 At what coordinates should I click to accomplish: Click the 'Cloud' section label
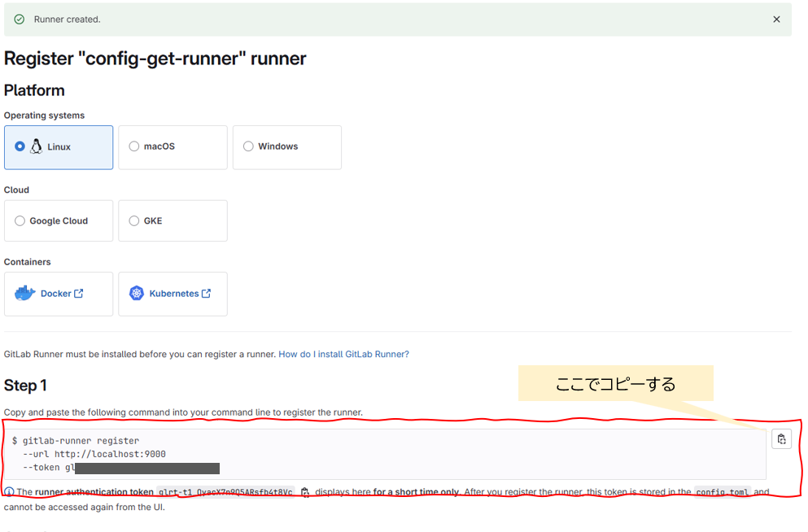(x=16, y=190)
